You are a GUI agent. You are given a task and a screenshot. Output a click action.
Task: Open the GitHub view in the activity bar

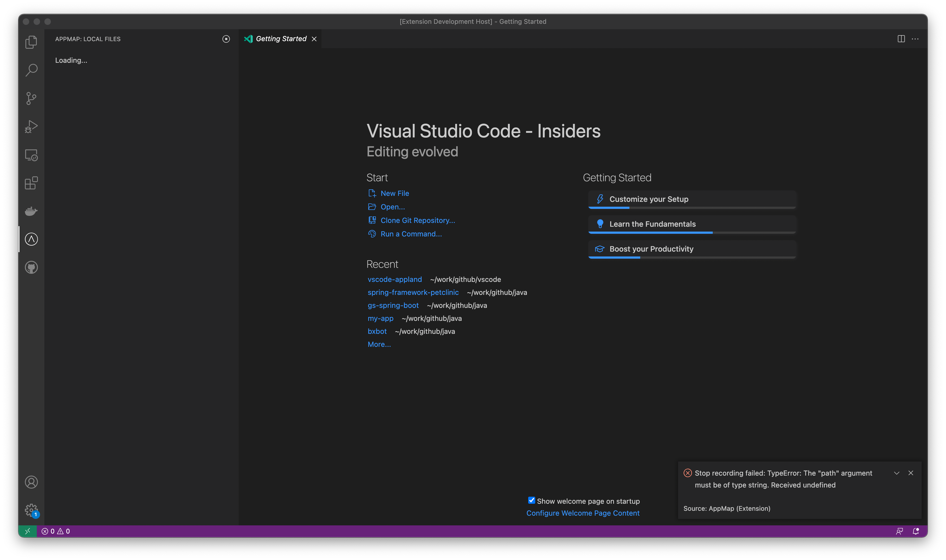(x=31, y=267)
